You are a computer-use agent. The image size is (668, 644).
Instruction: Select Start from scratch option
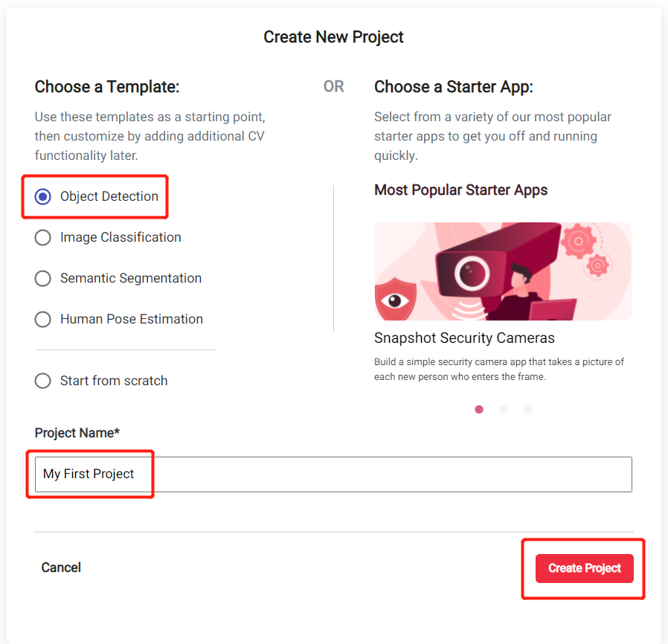pos(42,380)
